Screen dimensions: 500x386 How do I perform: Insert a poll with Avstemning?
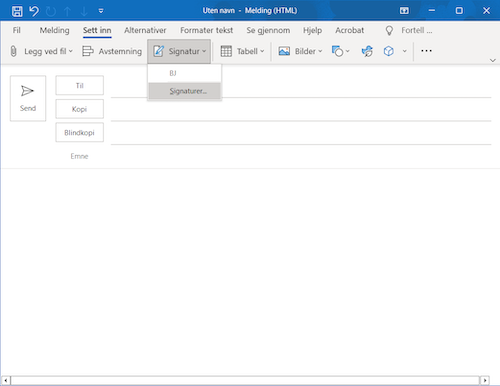pyautogui.click(x=112, y=51)
